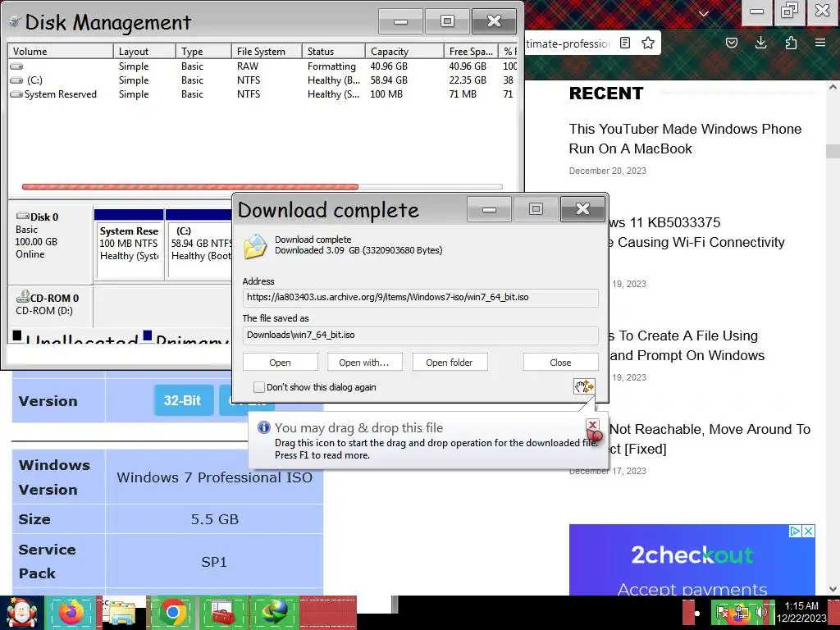The height and width of the screenshot is (630, 840).
Task: Expand Firefox list all tabs chevron
Action: click(704, 13)
